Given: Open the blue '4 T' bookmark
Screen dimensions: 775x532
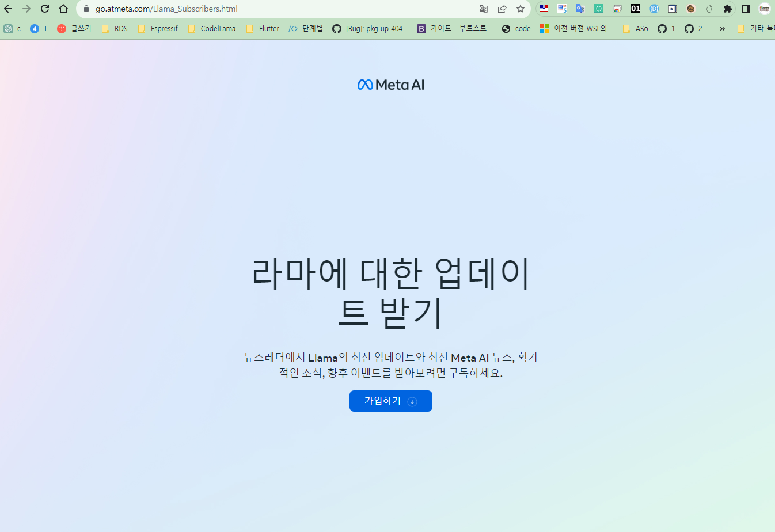Looking at the screenshot, I should click(x=39, y=28).
